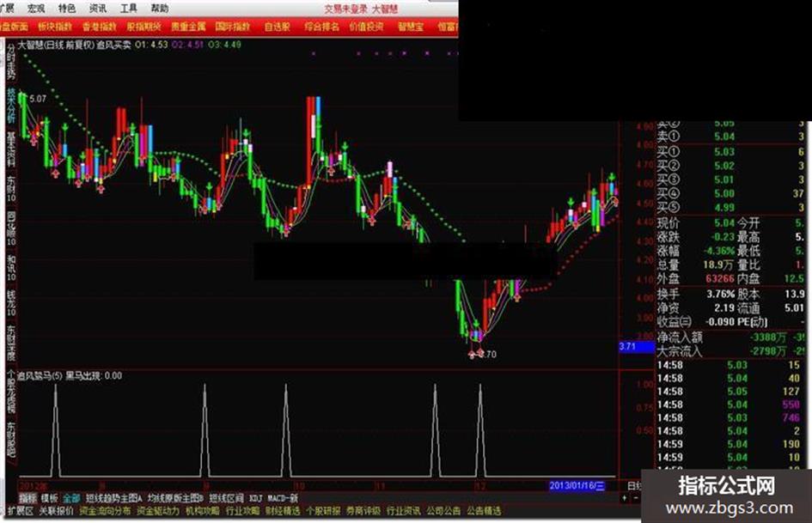Open 机构攻略 in the bottom bar
This screenshot has height=523, width=812.
click(x=203, y=511)
